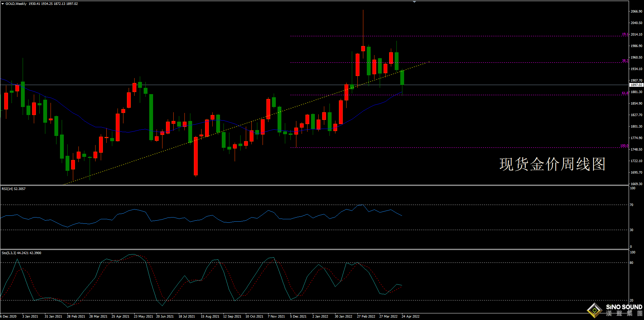Click the 61.8 Fibonacci level label
The height and width of the screenshot is (320, 644).
(x=625, y=93)
